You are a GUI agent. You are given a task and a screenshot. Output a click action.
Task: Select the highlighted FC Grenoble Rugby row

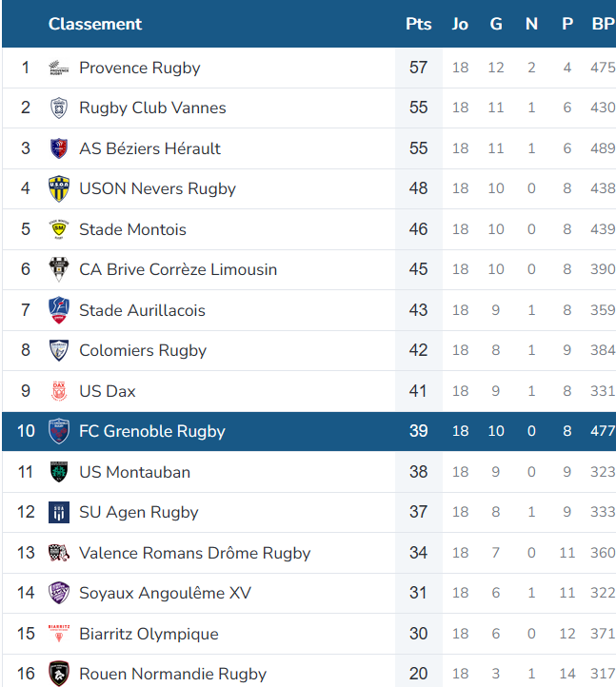[x=308, y=431]
